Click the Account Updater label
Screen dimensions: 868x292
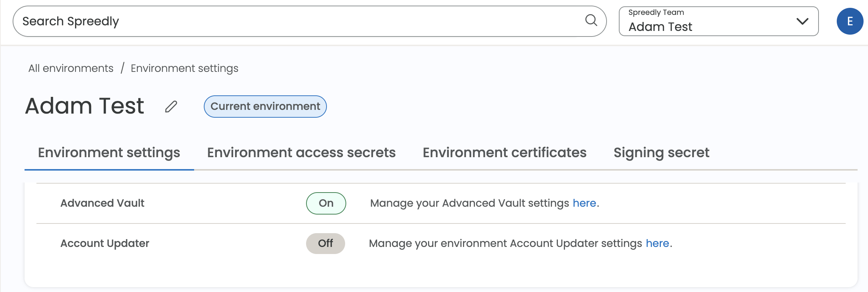[105, 243]
